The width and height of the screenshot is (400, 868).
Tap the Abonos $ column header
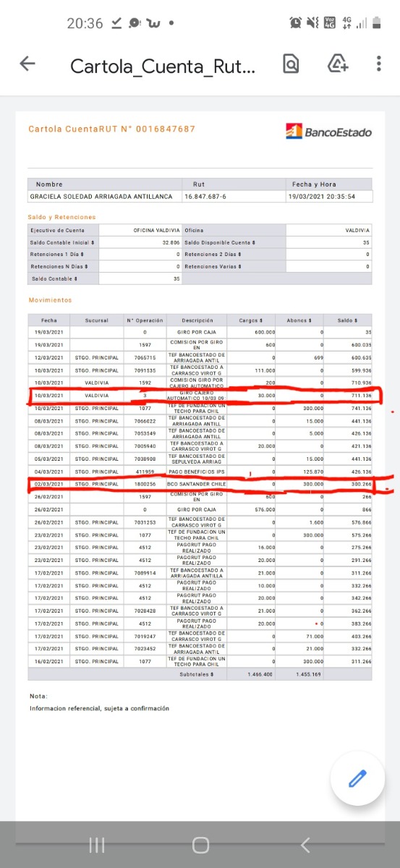(x=299, y=320)
